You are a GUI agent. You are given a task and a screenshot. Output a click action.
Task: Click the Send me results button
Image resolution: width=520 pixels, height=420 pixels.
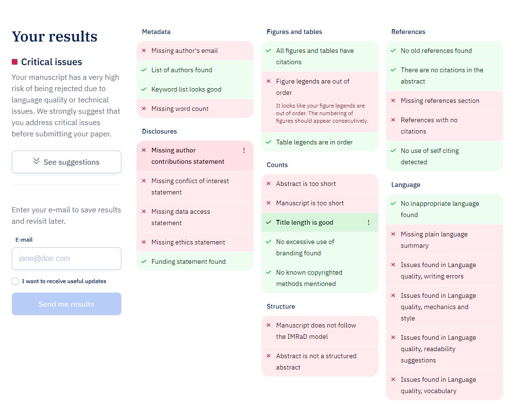[66, 304]
